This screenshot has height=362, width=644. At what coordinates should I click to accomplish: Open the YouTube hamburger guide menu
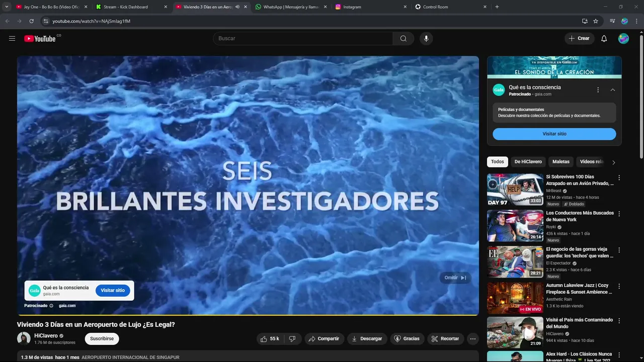(12, 38)
